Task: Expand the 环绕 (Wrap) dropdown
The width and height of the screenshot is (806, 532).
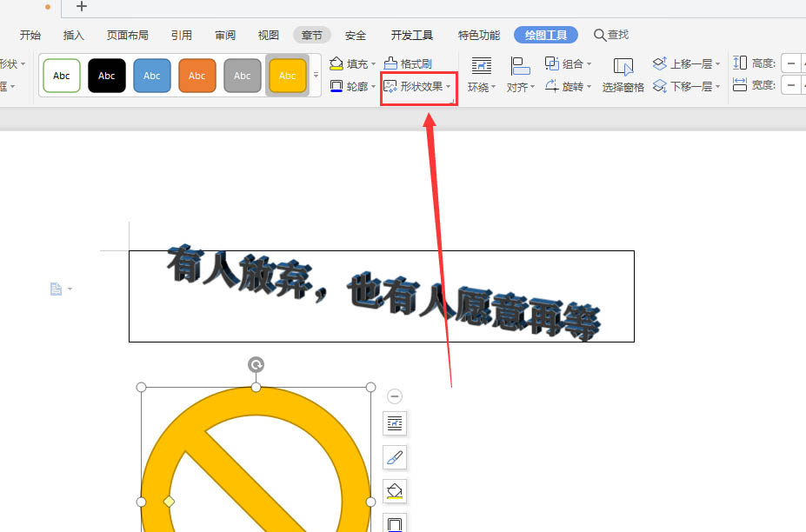Action: [x=479, y=86]
